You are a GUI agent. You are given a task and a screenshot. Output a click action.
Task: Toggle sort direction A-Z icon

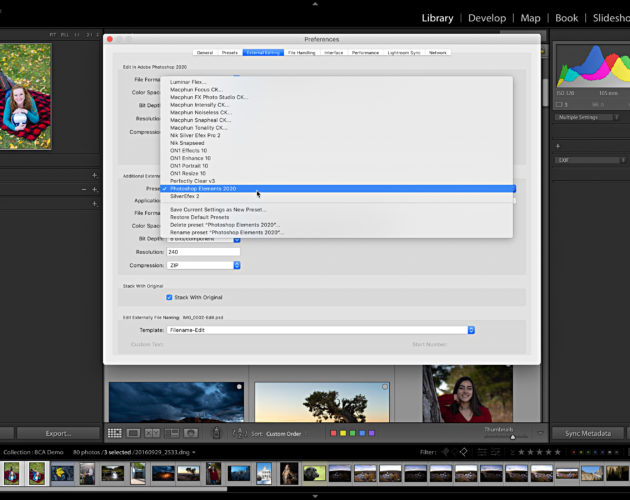click(x=239, y=433)
